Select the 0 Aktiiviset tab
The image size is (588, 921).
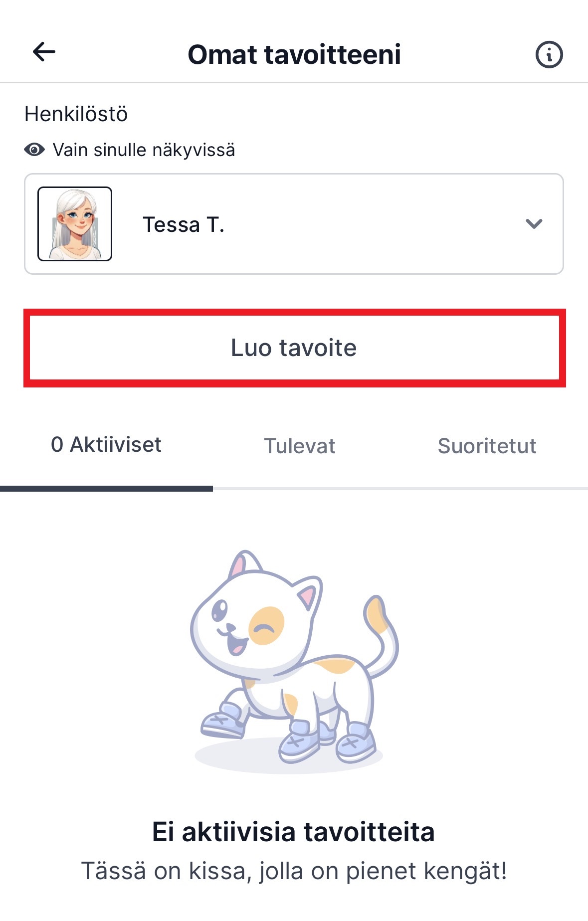click(106, 444)
